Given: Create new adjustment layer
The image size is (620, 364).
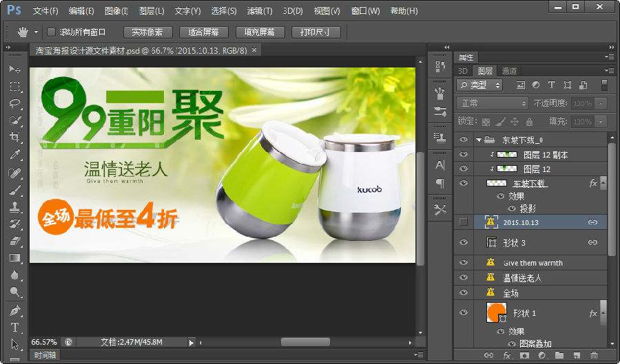Looking at the screenshot, I should (541, 355).
